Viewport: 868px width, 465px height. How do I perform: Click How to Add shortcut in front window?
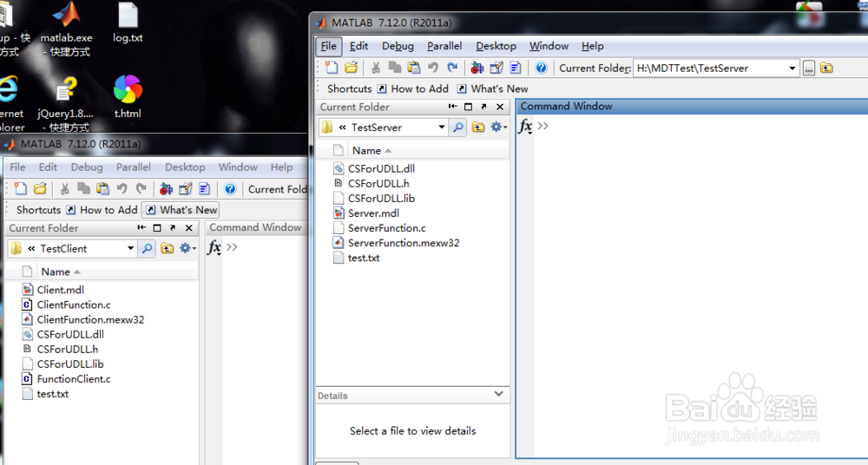[413, 88]
